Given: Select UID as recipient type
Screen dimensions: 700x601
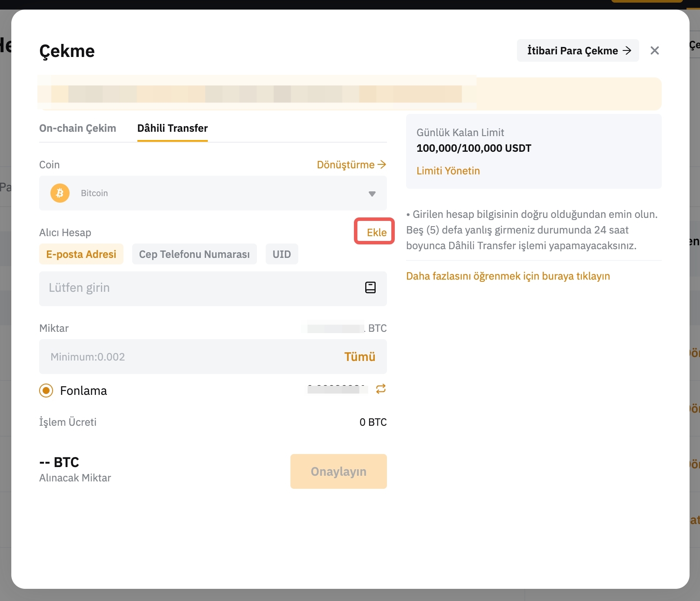Looking at the screenshot, I should pyautogui.click(x=282, y=254).
